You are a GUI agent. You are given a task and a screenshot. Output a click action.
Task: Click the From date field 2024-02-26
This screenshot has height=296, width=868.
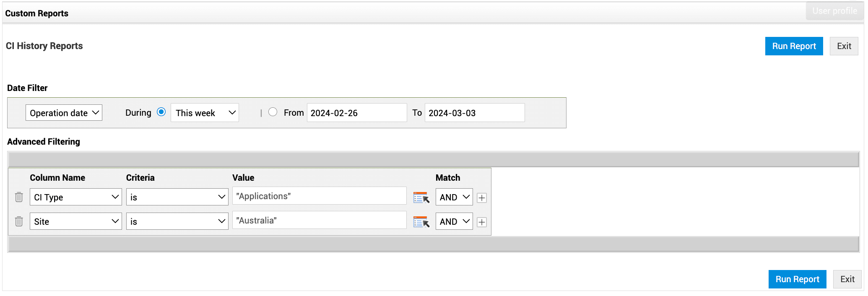click(356, 113)
